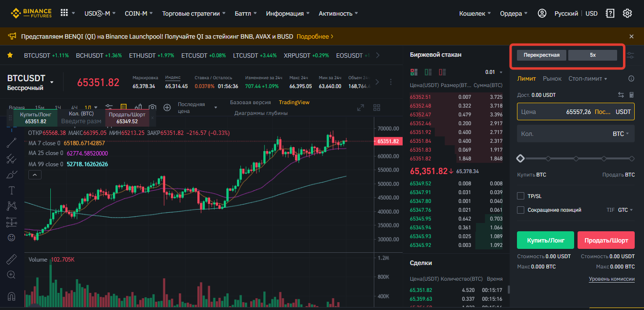Open the help guide icon
Image resolution: width=644 pixels, height=310 pixels.
[x=610, y=13]
